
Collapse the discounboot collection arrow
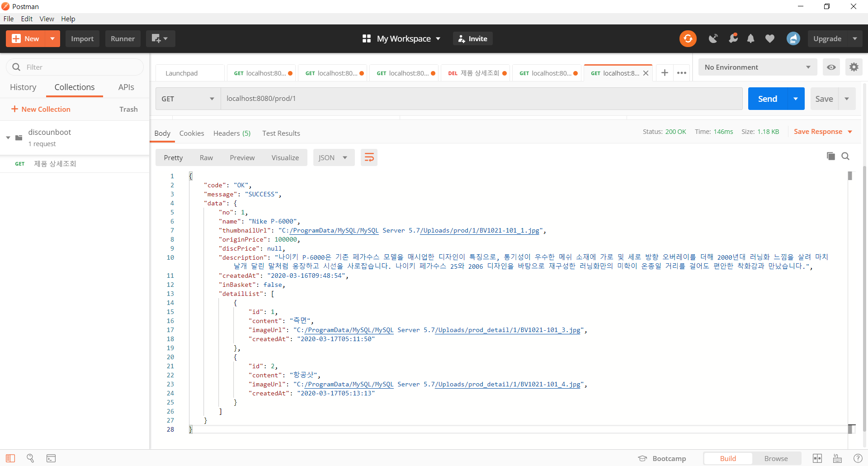pyautogui.click(x=8, y=138)
